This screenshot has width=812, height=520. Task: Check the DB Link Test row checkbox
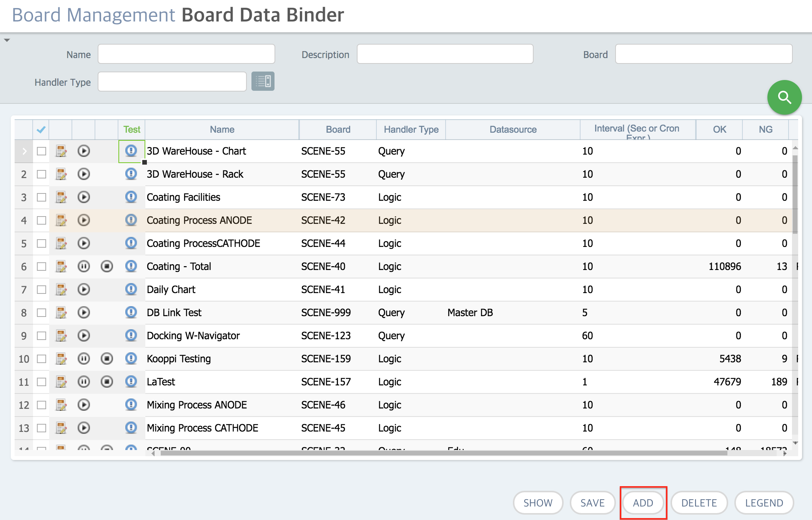pyautogui.click(x=42, y=313)
